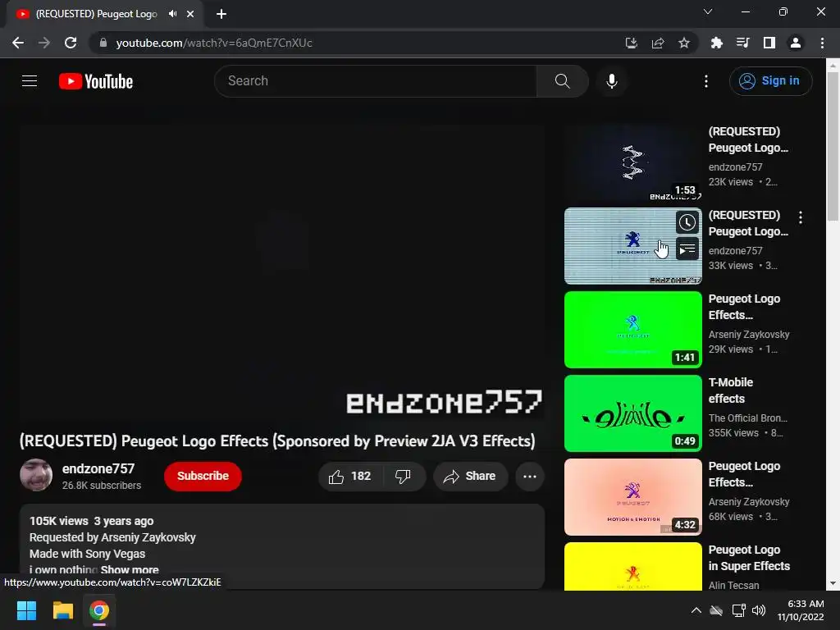
Task: Open tab search chevron dropdown
Action: tap(708, 11)
